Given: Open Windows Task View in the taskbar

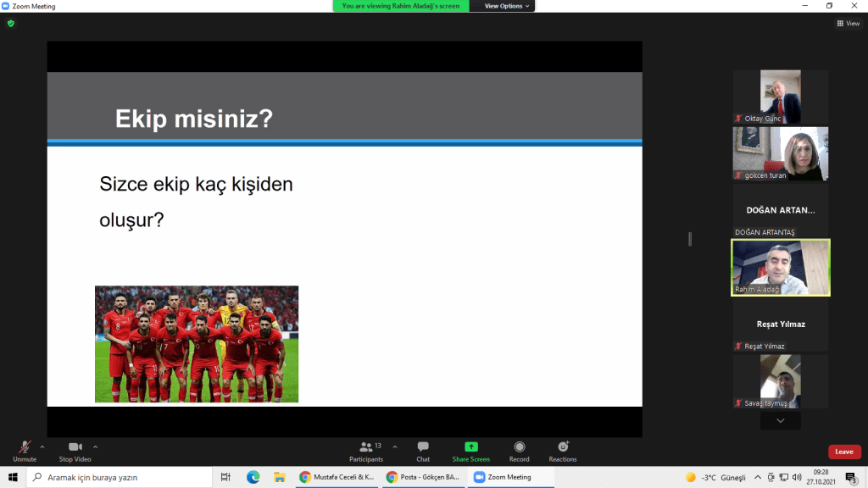Looking at the screenshot, I should click(x=225, y=477).
